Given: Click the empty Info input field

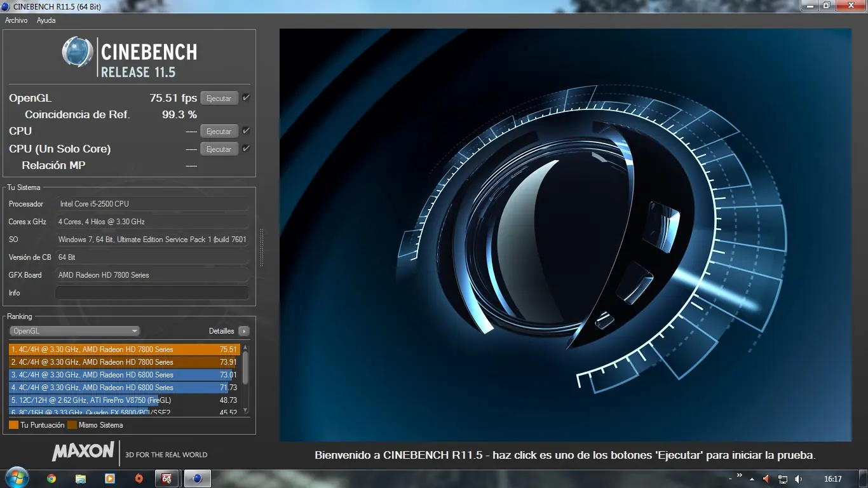Looking at the screenshot, I should coord(152,293).
